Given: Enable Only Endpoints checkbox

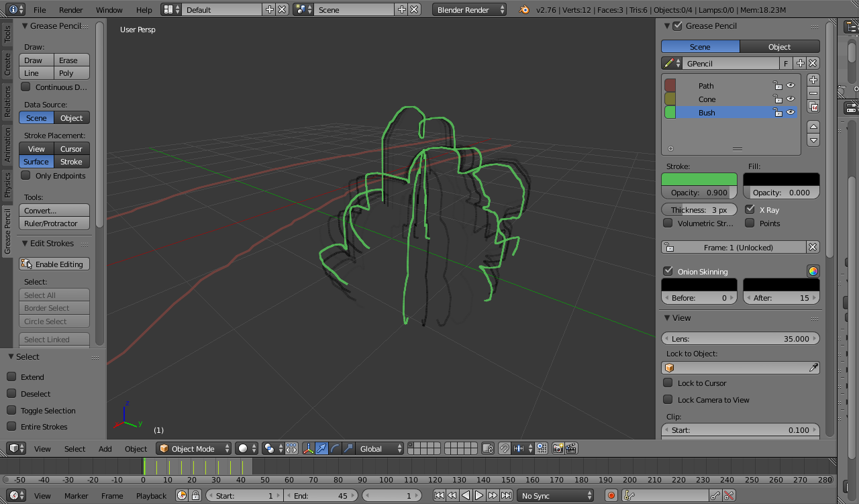Looking at the screenshot, I should pos(26,175).
